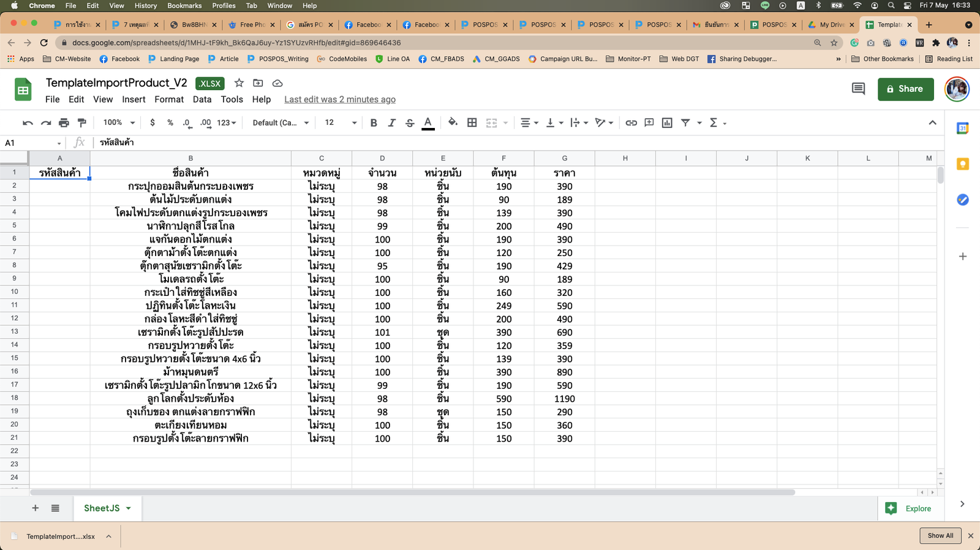Toggle strikethrough formatting
The image size is (980, 550).
(x=410, y=123)
